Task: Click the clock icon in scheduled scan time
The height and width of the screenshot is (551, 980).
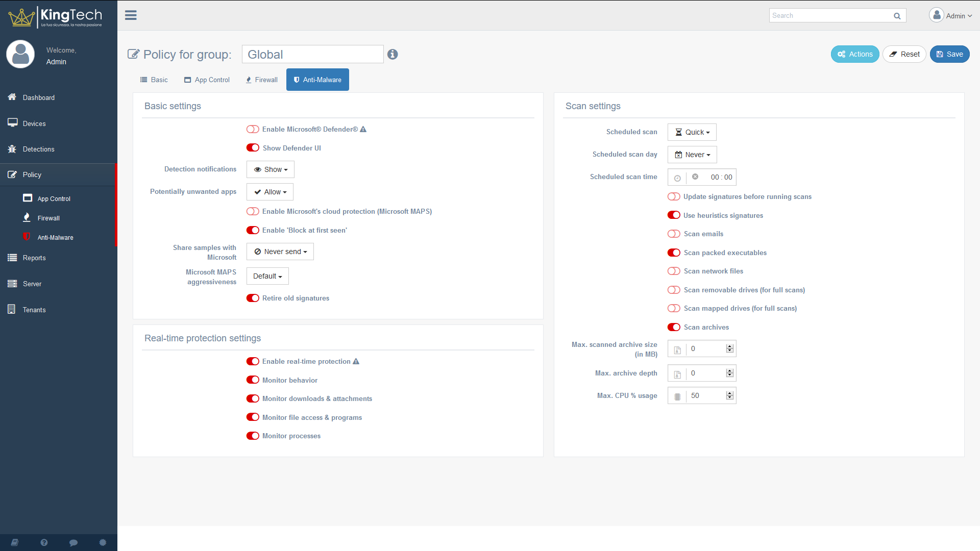Action: [677, 178]
